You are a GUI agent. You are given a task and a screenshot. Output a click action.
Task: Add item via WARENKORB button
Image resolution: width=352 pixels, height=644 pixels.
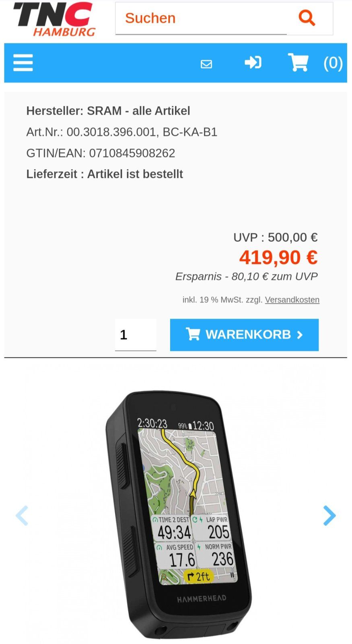point(244,335)
